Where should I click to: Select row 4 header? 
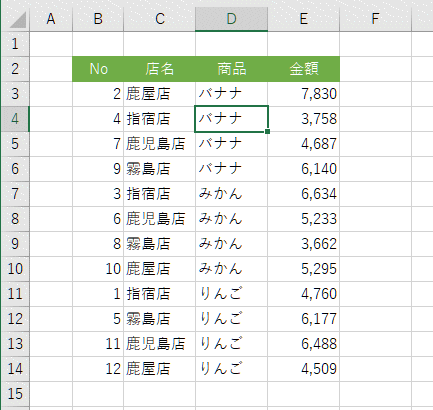pyautogui.click(x=15, y=119)
